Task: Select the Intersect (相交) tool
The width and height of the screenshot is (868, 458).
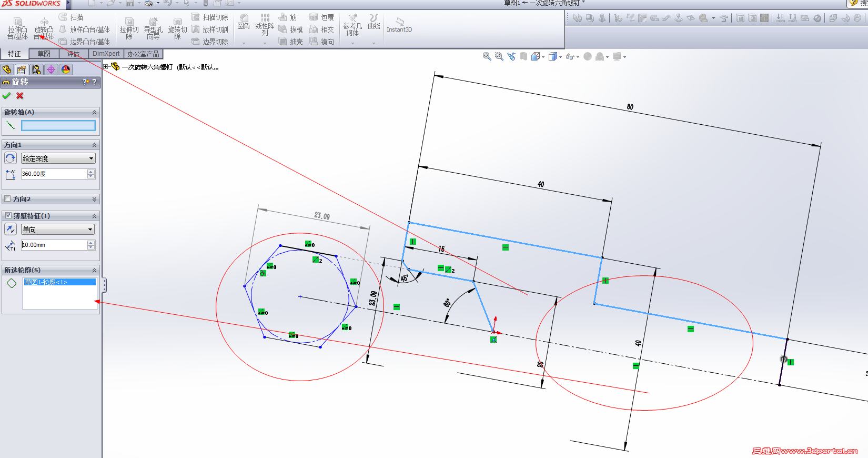Action: coord(321,29)
